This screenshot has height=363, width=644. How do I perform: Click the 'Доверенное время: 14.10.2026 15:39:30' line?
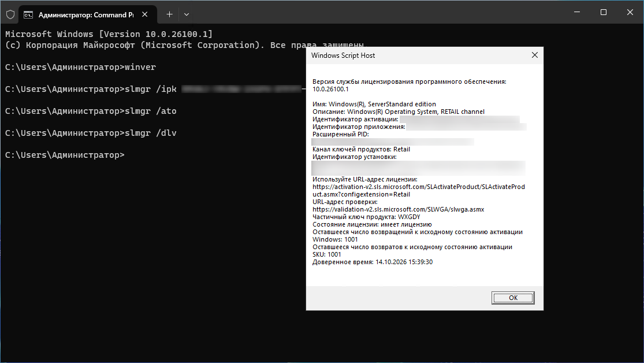373,262
